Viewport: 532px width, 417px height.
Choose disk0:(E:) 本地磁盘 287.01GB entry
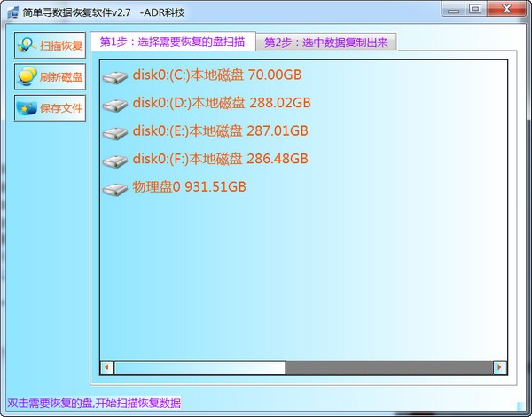pos(220,131)
